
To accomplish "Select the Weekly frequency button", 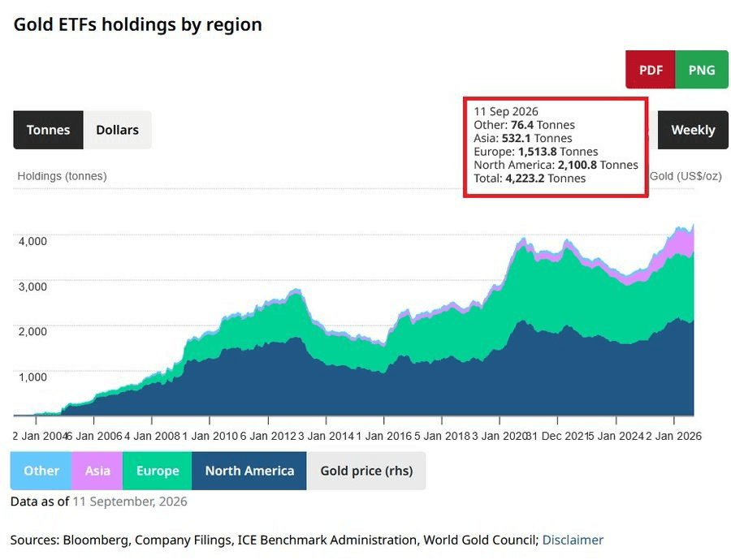I will 693,130.
